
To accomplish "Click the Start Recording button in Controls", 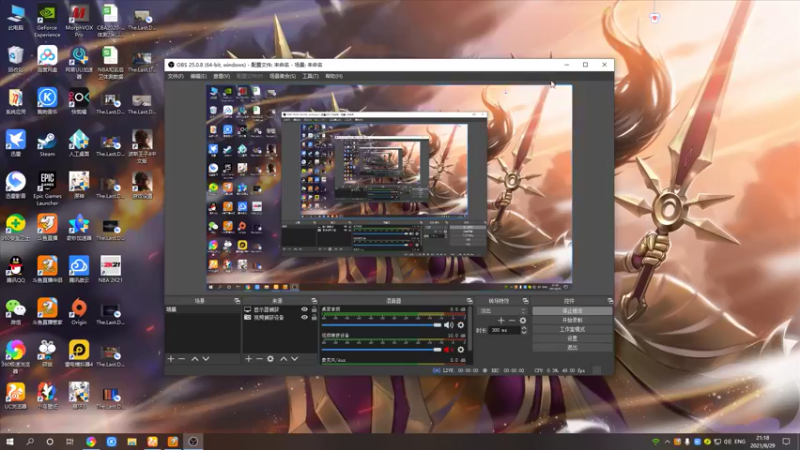I will (572, 320).
